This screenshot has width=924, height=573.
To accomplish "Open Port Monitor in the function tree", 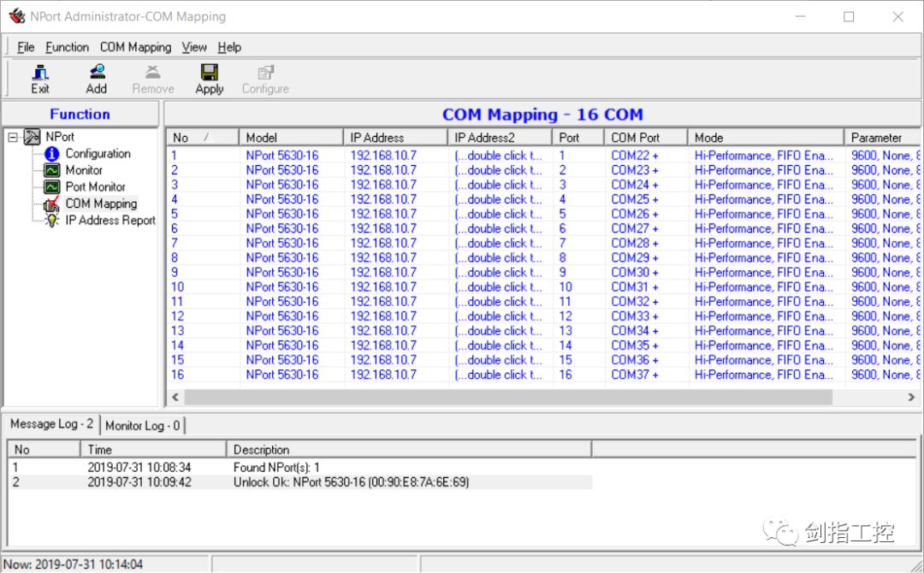I will pos(96,186).
